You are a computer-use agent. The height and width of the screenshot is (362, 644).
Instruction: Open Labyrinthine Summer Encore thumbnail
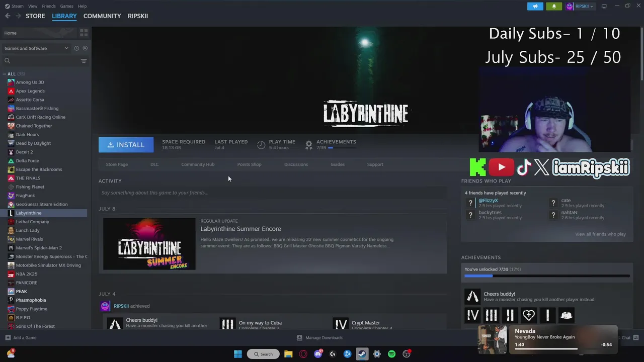(x=149, y=244)
